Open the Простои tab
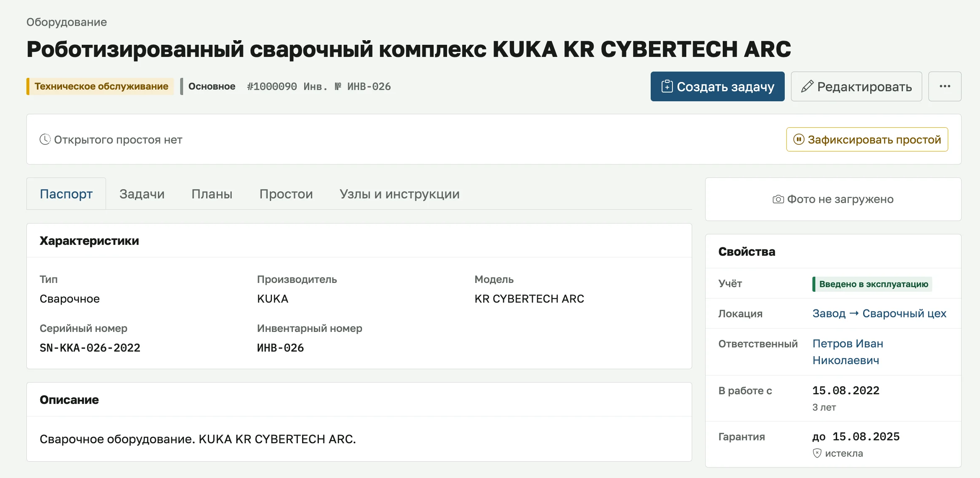 click(x=286, y=194)
